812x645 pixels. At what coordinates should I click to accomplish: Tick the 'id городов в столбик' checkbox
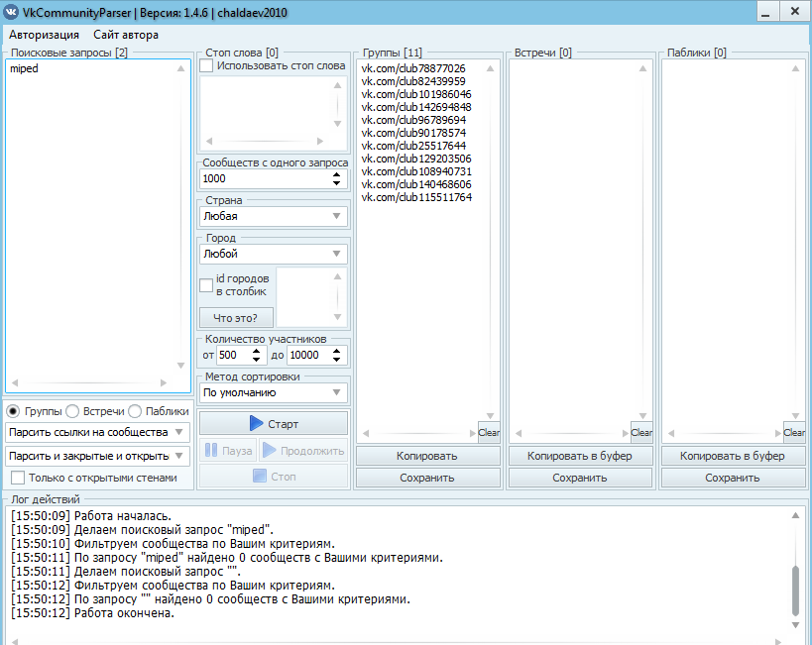[206, 285]
